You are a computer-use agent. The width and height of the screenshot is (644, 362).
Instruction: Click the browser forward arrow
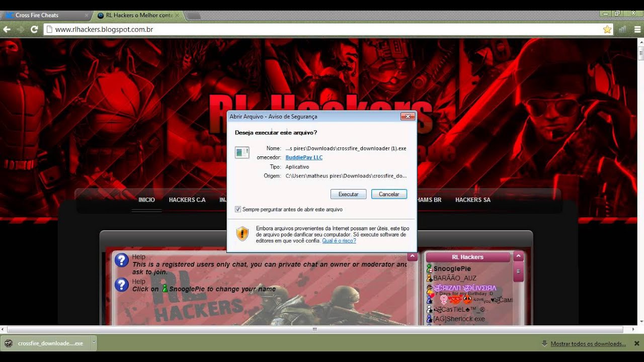click(21, 30)
